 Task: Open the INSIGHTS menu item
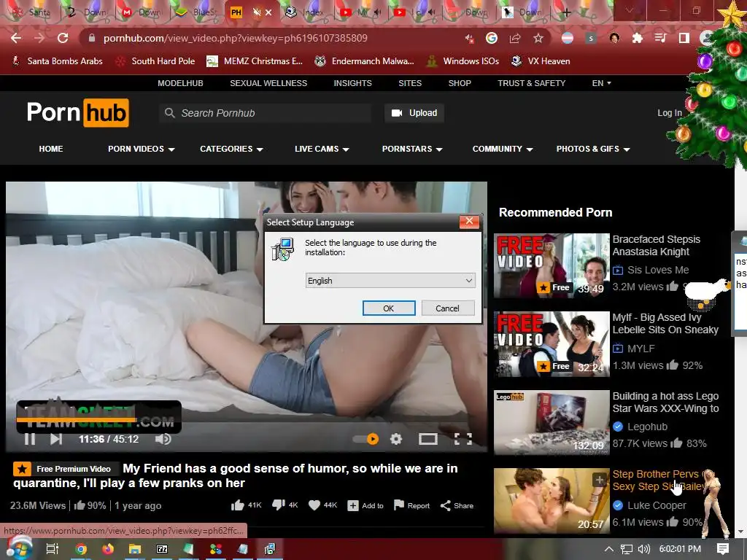click(352, 83)
